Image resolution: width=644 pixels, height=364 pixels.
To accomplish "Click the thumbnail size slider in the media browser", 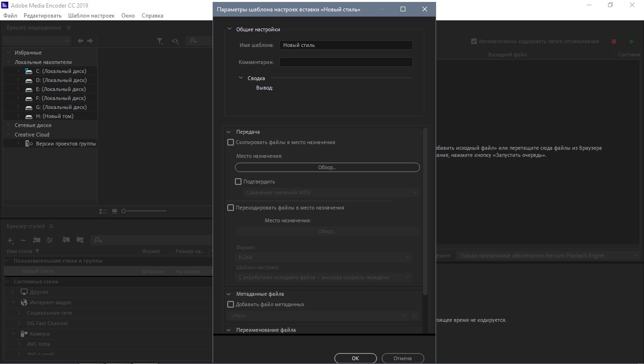I will click(144, 211).
